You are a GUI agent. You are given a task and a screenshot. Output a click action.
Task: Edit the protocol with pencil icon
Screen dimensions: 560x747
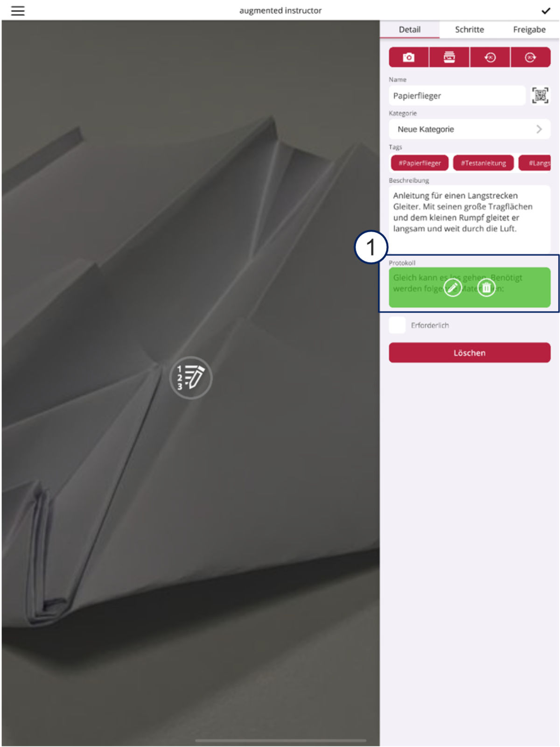click(x=452, y=288)
